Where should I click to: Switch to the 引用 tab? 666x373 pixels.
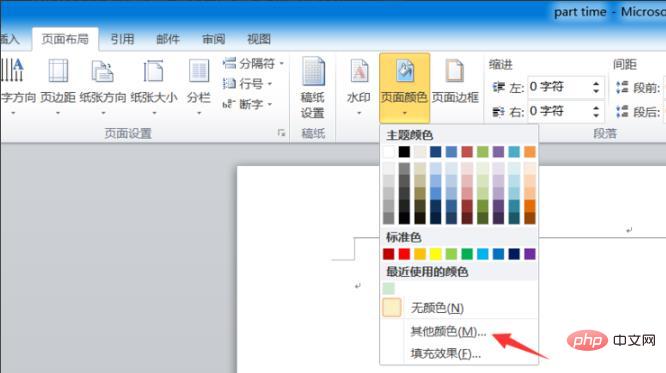(122, 39)
